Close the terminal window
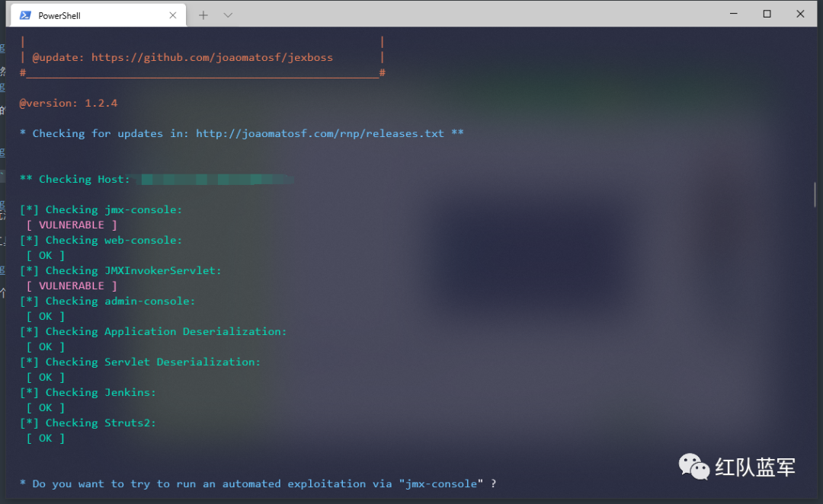Image resolution: width=823 pixels, height=504 pixels. point(800,14)
